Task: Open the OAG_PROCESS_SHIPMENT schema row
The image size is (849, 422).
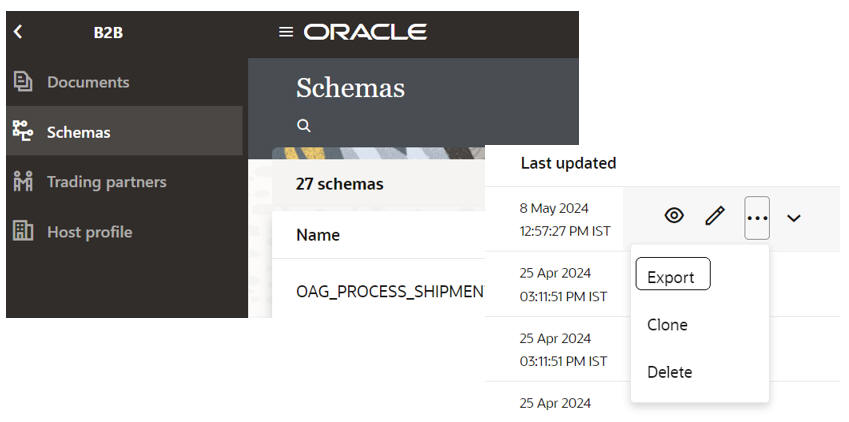Action: point(390,292)
